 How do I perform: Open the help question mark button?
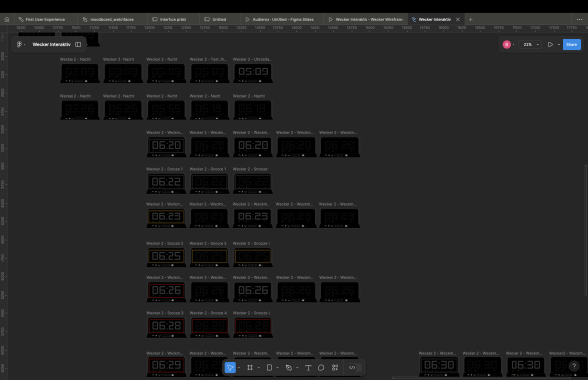(x=574, y=366)
